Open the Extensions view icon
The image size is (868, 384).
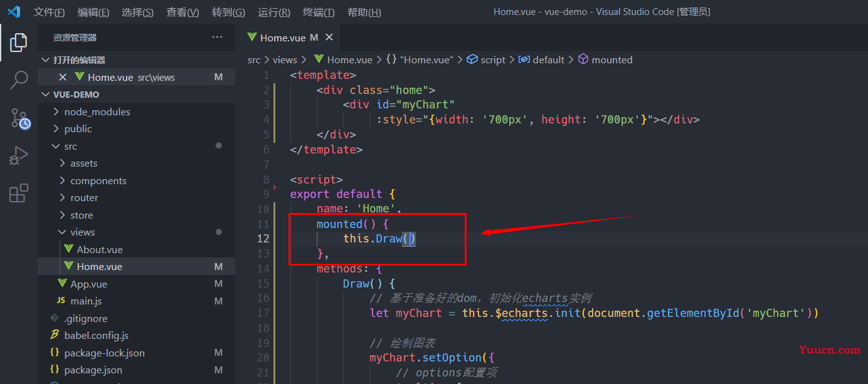point(19,194)
